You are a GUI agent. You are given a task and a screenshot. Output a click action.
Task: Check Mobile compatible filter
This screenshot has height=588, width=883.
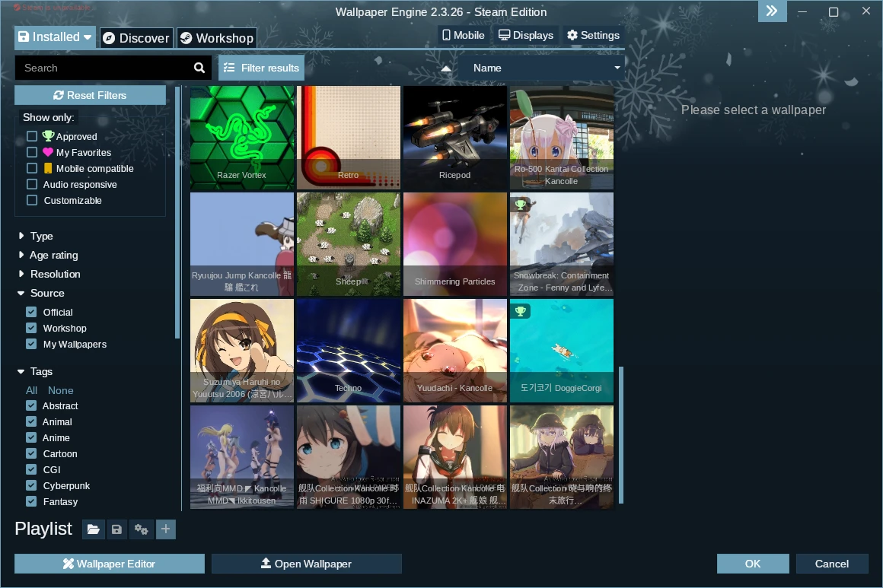32,168
